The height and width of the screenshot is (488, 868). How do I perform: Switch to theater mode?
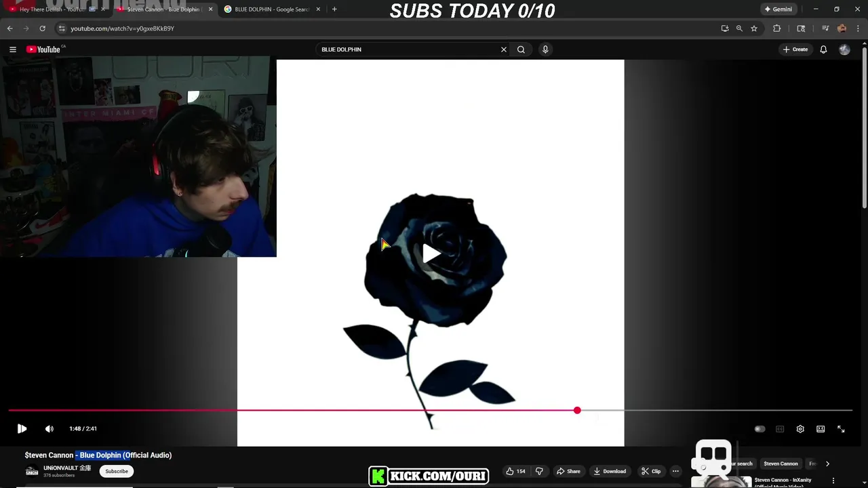[821, 429]
